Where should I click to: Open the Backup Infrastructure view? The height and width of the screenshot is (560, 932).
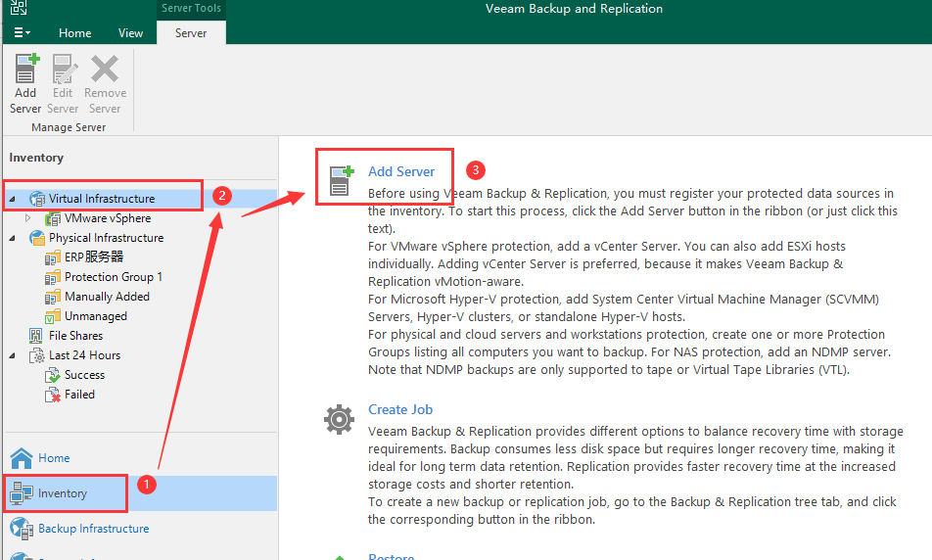click(94, 529)
